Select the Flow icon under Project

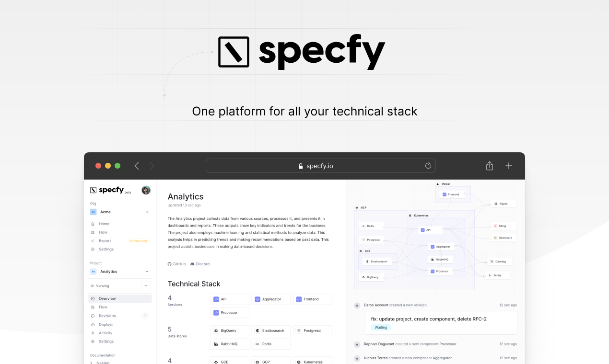coord(92,307)
